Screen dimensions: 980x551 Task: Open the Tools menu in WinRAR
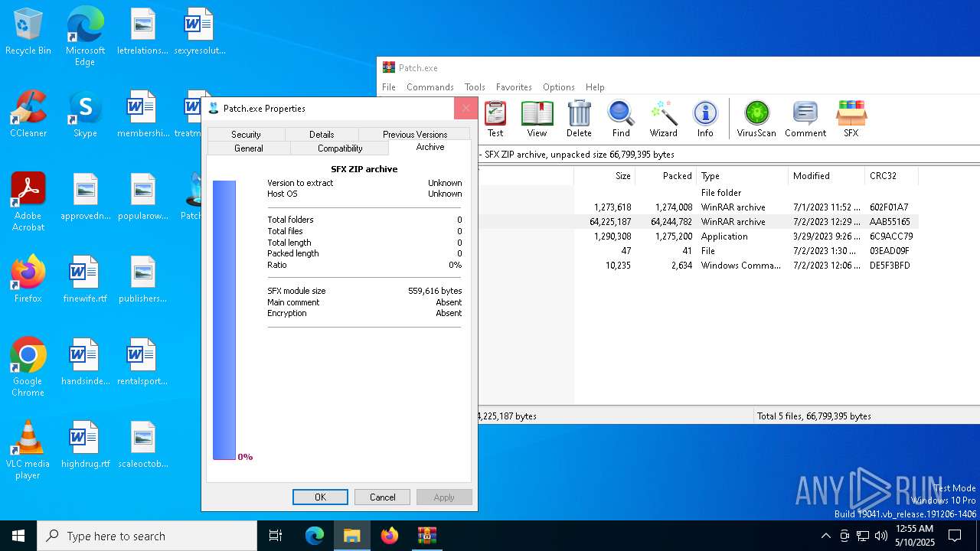[475, 87]
